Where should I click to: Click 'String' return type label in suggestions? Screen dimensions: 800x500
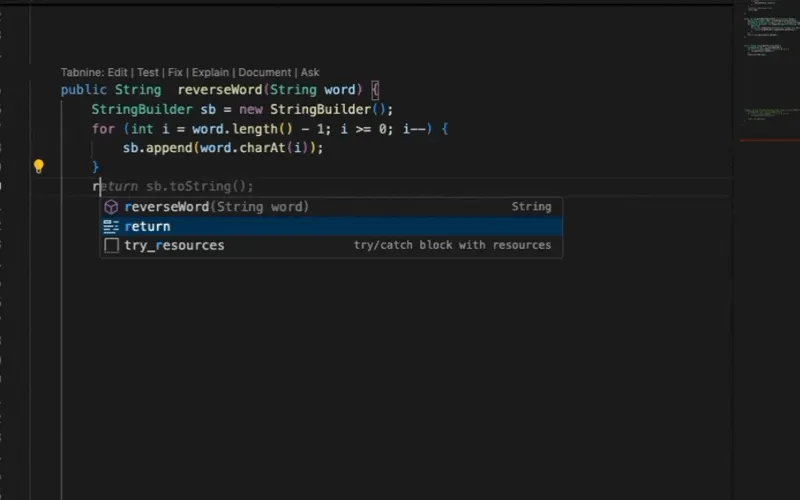click(x=531, y=207)
